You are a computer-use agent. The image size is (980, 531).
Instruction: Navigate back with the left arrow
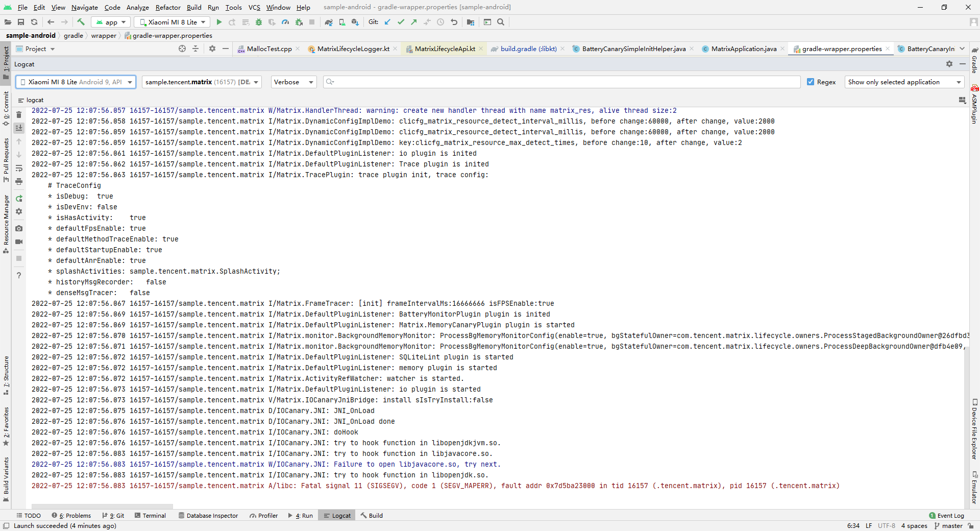(x=51, y=22)
